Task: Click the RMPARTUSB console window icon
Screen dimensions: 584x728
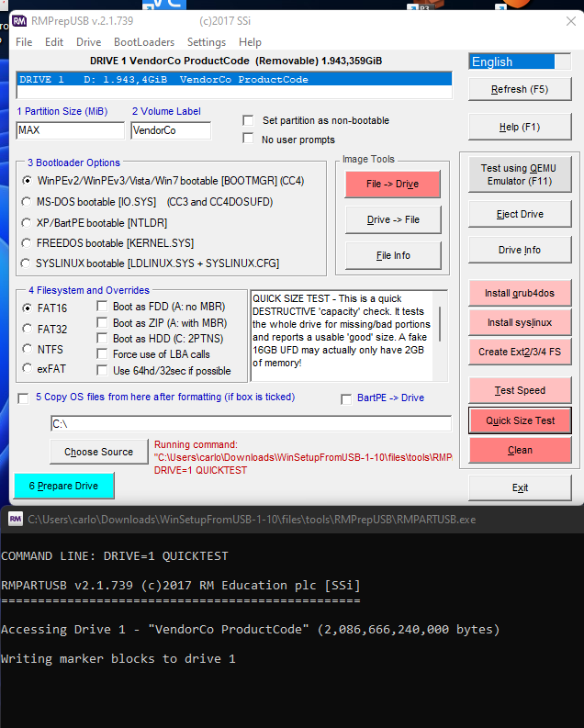Action: click(15, 519)
